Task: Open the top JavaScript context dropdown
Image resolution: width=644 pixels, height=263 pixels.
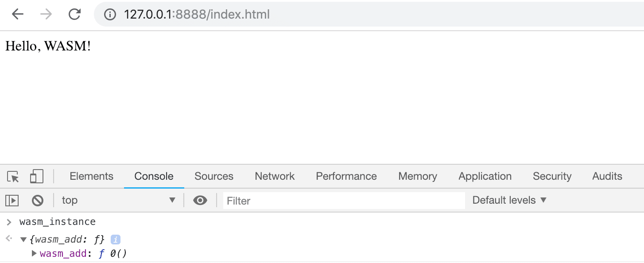Action: click(x=119, y=200)
